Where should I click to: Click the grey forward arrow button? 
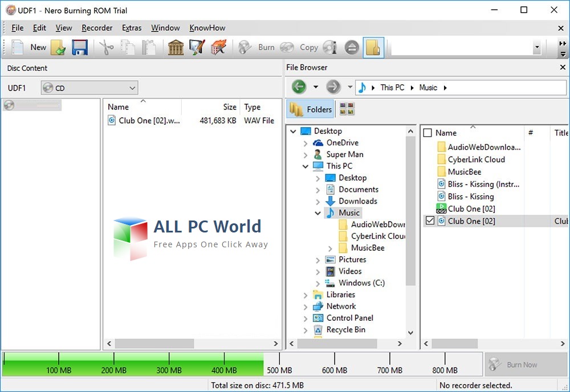(x=333, y=87)
